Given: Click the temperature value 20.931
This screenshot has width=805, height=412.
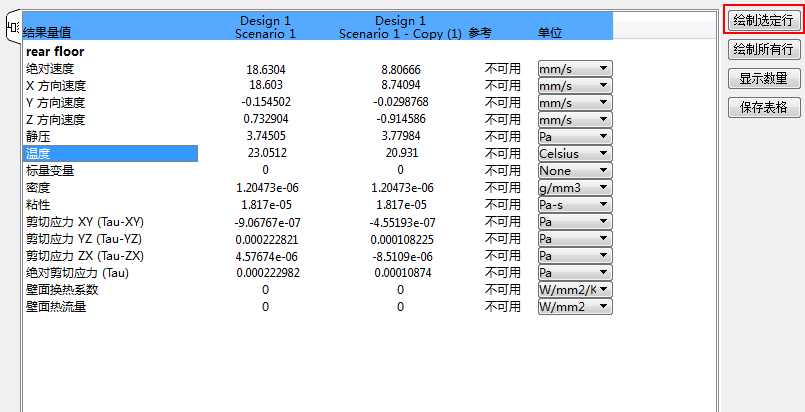Looking at the screenshot, I should pos(401,153).
